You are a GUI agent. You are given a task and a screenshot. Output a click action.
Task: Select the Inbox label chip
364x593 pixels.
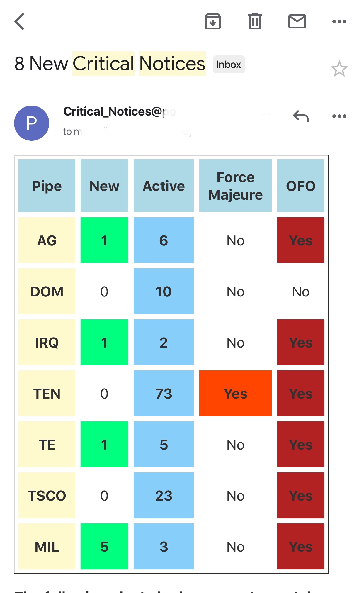[229, 65]
